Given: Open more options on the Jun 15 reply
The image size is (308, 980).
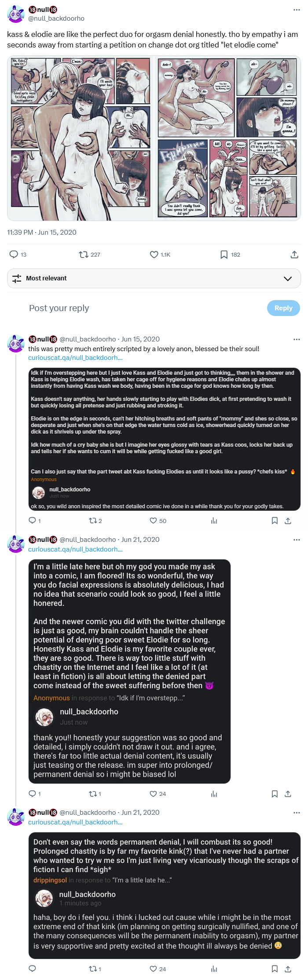Looking at the screenshot, I should (x=297, y=339).
